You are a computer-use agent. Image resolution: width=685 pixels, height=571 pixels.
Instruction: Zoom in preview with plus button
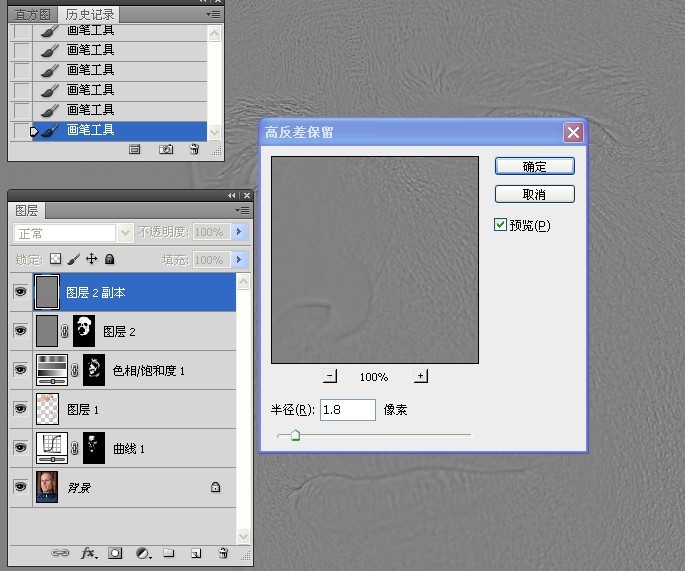point(421,376)
